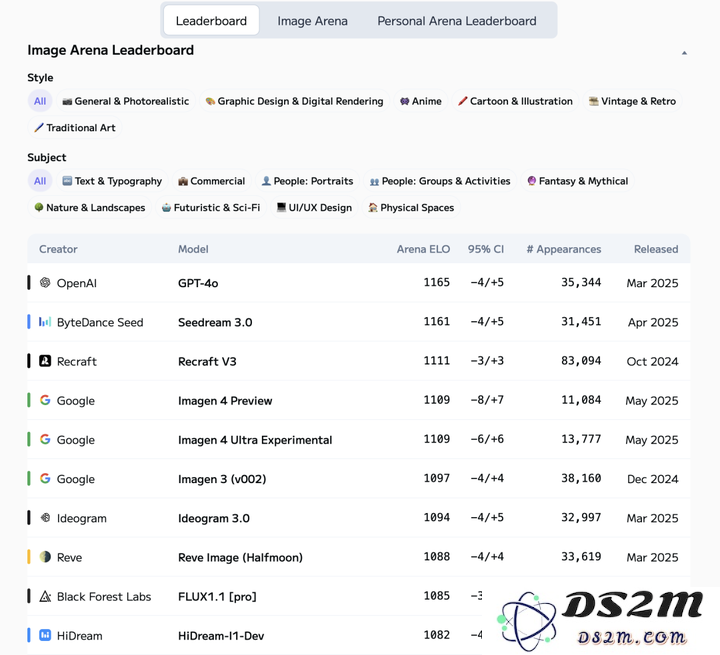
Task: Open the Recraft V3 model entry
Action: pyautogui.click(x=207, y=361)
